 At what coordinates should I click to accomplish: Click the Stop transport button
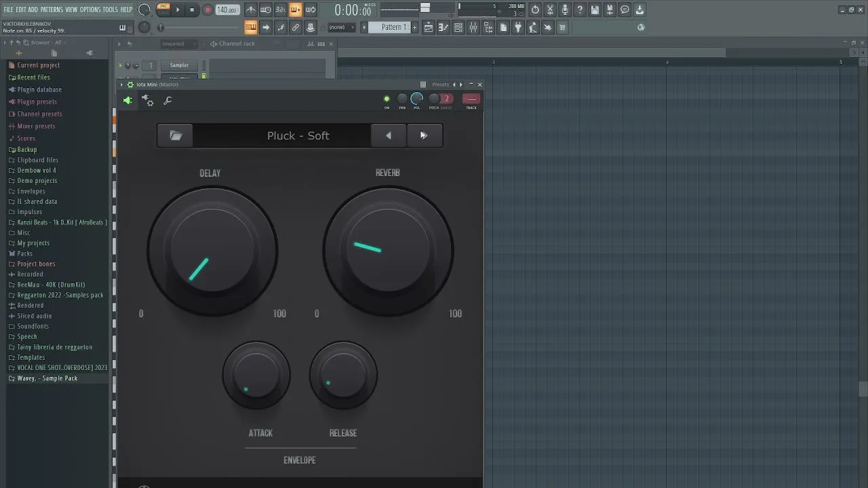point(192,9)
